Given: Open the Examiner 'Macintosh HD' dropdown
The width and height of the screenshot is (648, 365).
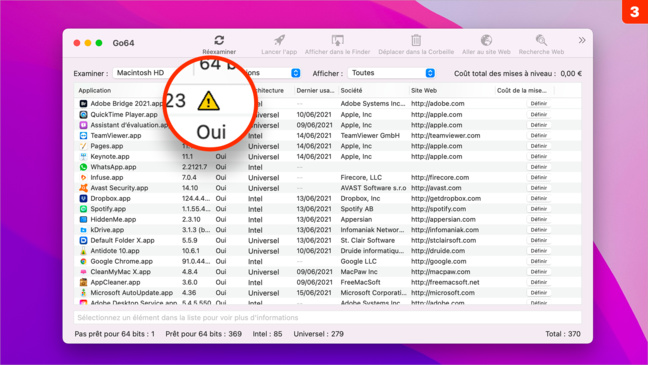Looking at the screenshot, I should [141, 73].
